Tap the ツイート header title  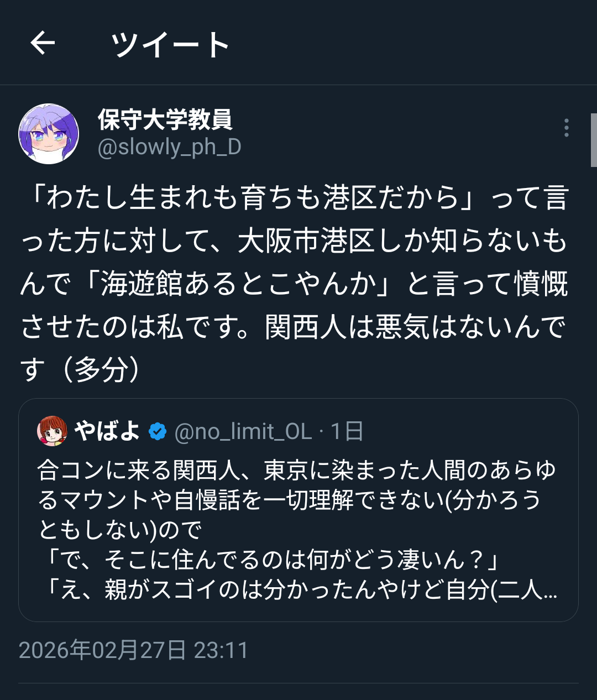click(x=170, y=44)
